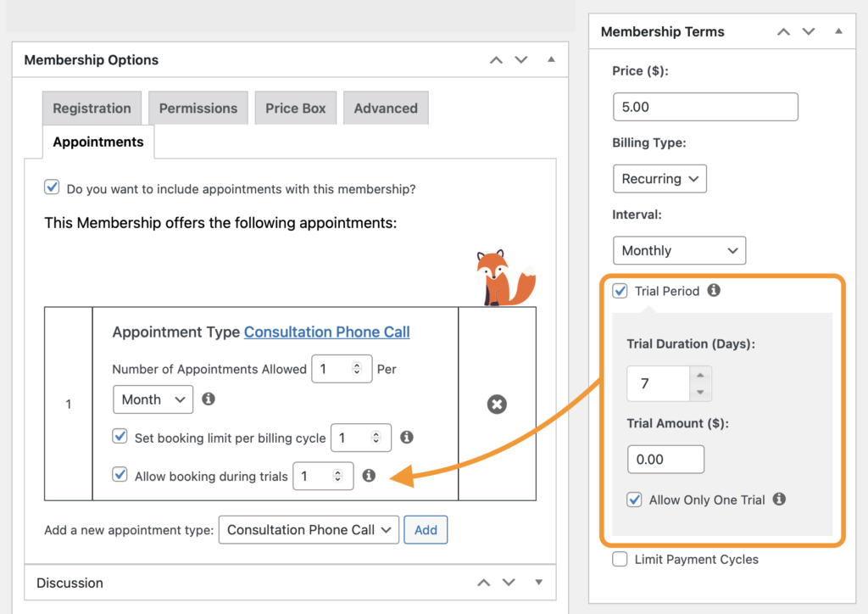Open new appointment type dropdown

309,530
